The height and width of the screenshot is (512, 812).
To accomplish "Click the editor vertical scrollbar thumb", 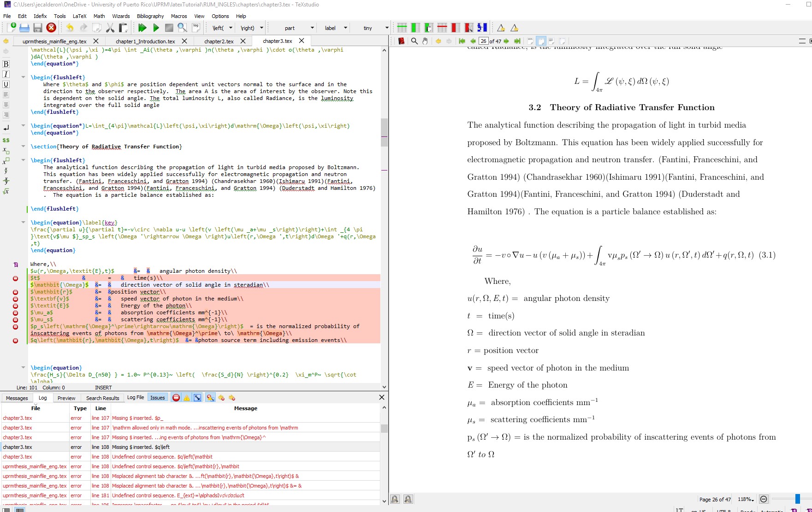I will coord(384,132).
